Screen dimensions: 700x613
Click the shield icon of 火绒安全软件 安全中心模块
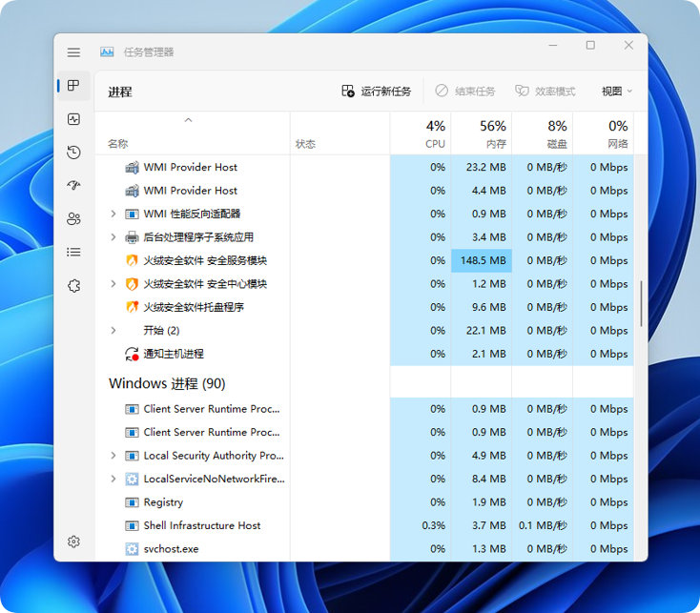coord(132,284)
